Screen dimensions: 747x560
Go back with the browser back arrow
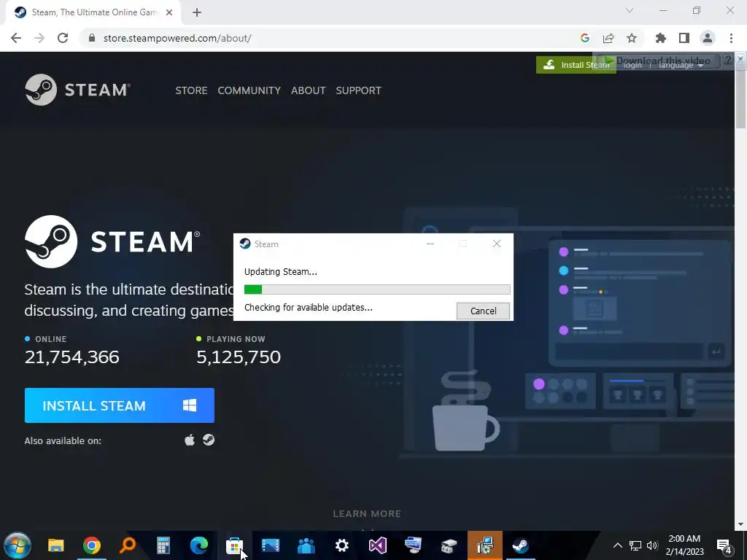point(16,38)
